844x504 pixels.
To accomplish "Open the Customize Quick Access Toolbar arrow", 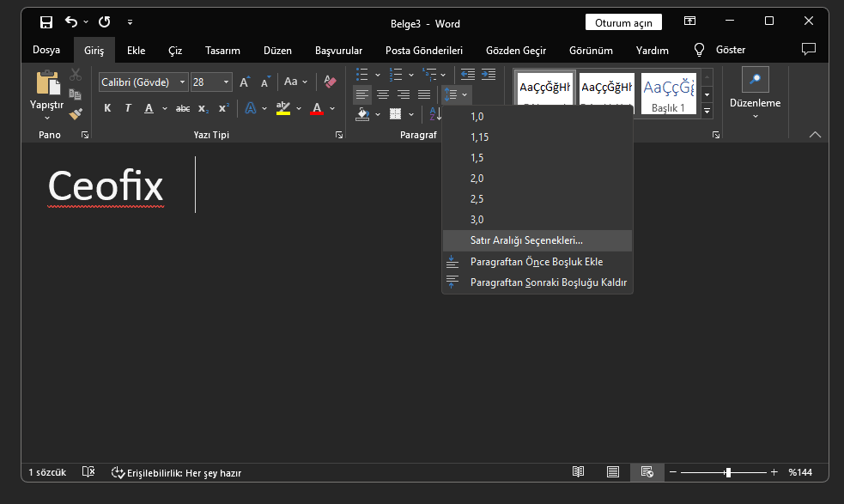I will (130, 22).
